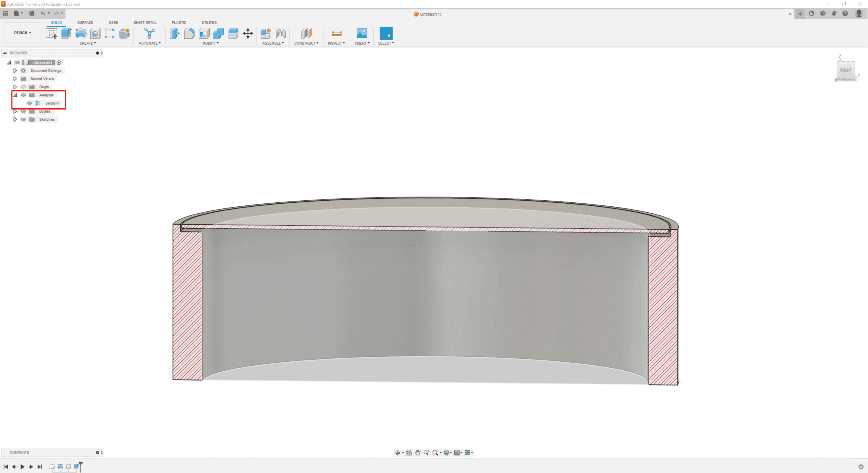The height and width of the screenshot is (473, 868).
Task: Expand the Origin node
Action: point(15,87)
